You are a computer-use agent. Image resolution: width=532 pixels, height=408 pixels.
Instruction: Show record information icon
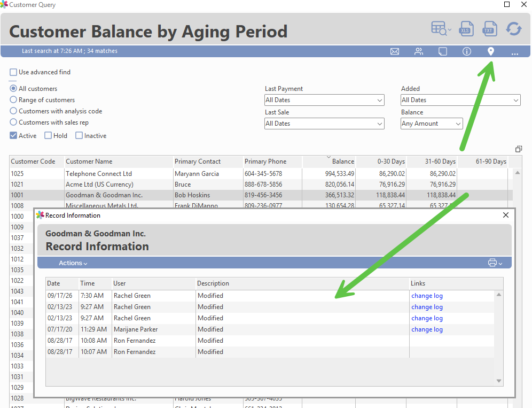467,51
